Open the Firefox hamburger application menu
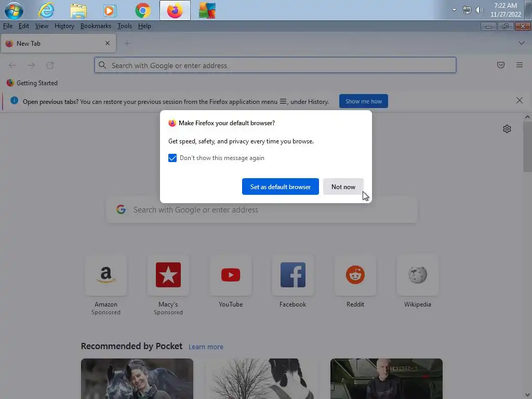 (x=520, y=65)
